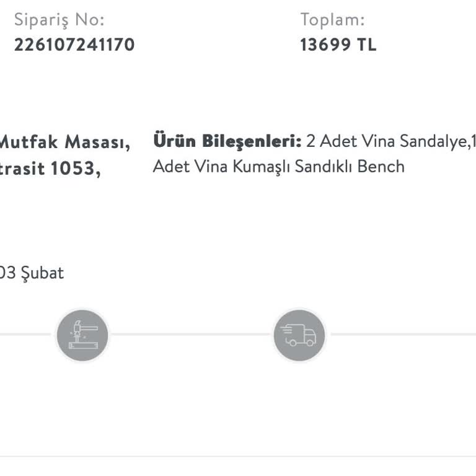
Task: Click the Sipariş No label
Action: 59,19
